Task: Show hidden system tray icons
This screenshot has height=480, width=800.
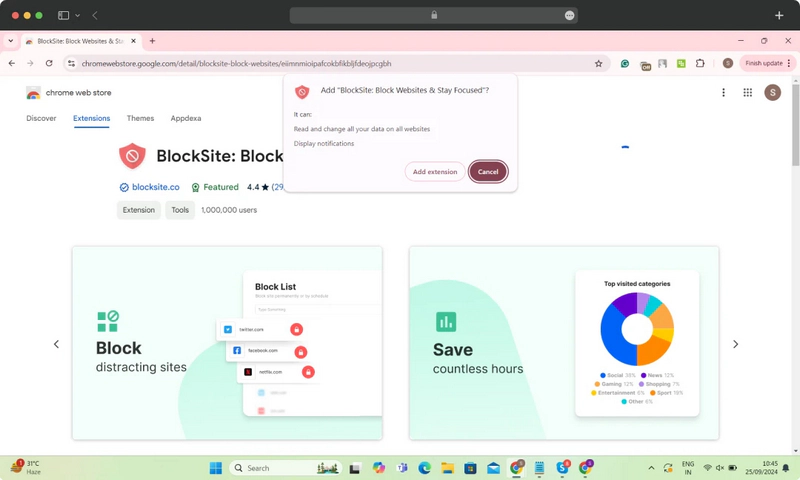Action: (x=651, y=468)
